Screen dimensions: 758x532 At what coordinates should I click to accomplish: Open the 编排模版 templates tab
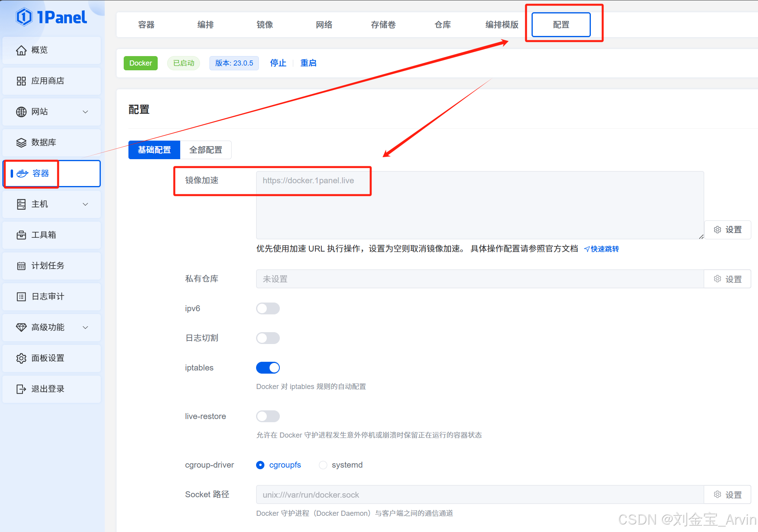pos(502,24)
